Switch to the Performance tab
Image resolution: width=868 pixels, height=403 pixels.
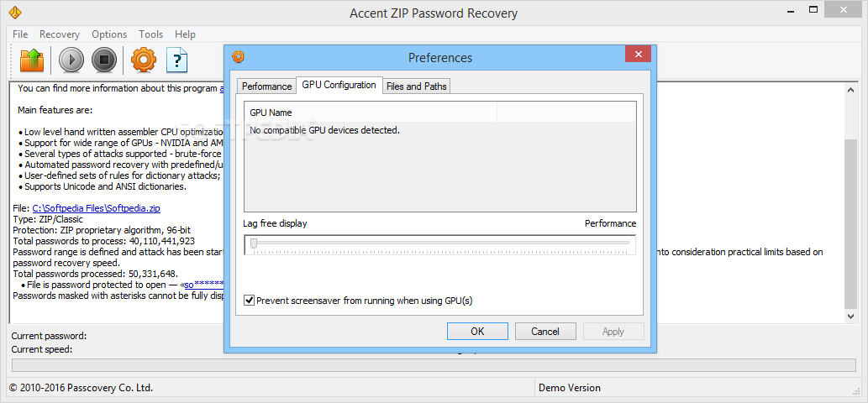point(267,86)
